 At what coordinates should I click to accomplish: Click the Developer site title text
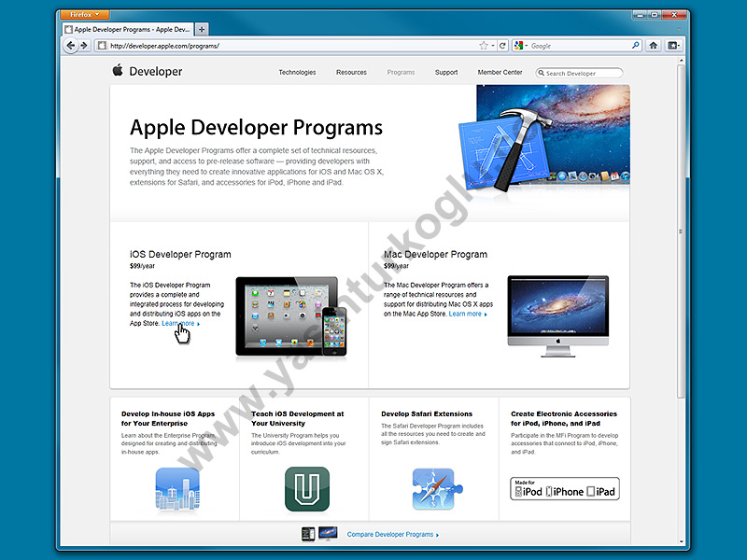tap(156, 72)
